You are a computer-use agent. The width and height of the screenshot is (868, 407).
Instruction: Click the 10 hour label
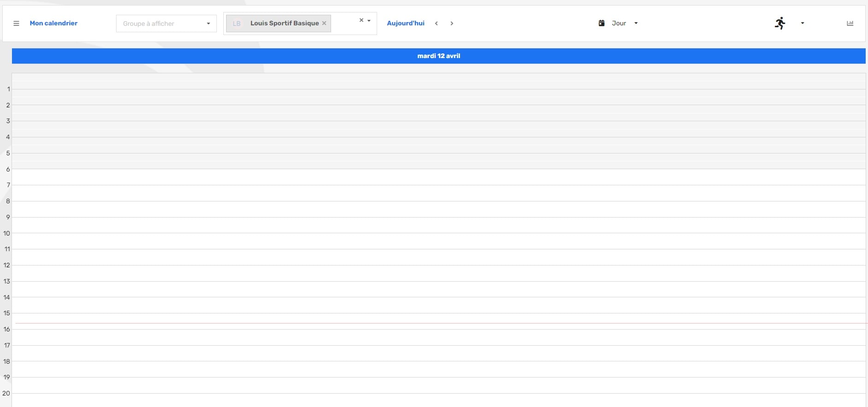click(x=6, y=233)
